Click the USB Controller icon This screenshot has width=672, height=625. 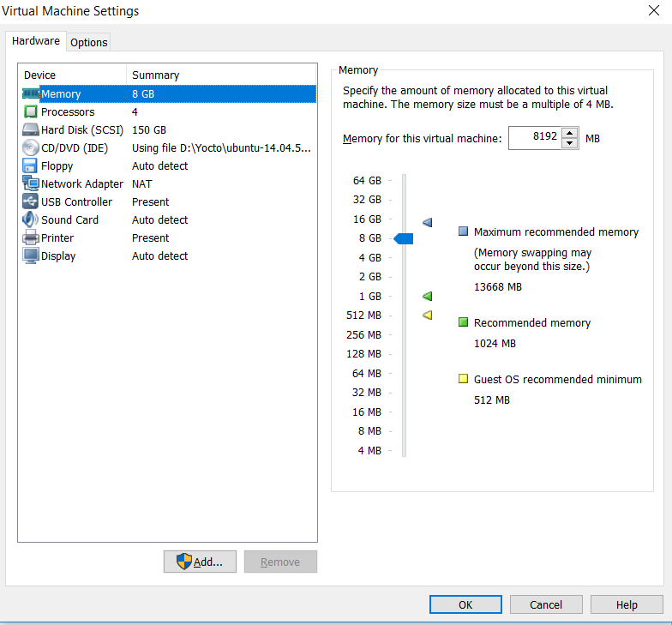31,201
